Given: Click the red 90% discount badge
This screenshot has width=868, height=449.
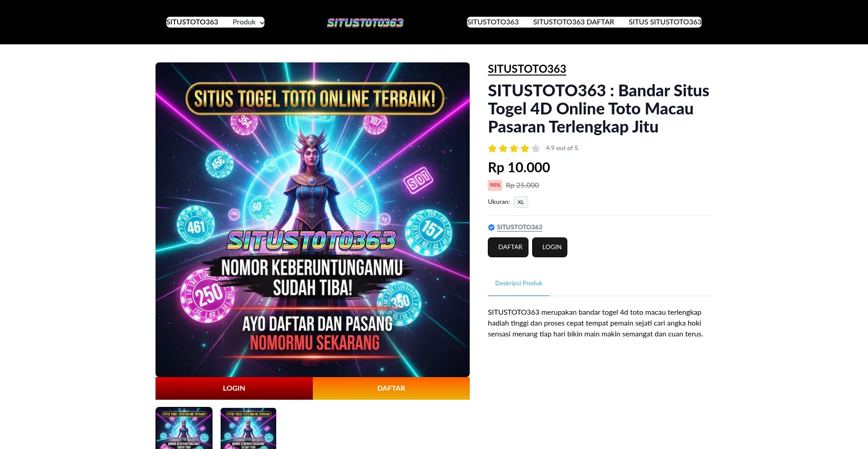Looking at the screenshot, I should pos(495,185).
